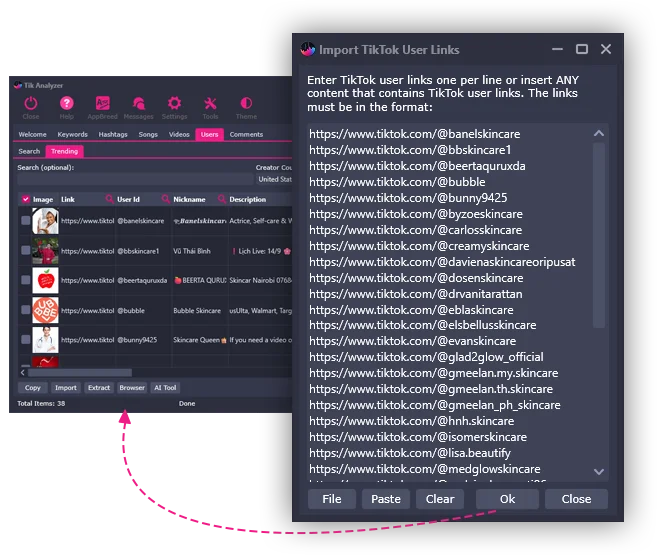Screen dimensions: 657x555
Task: Click left arrow of table horizontal scrollbar
Action: tap(23, 372)
